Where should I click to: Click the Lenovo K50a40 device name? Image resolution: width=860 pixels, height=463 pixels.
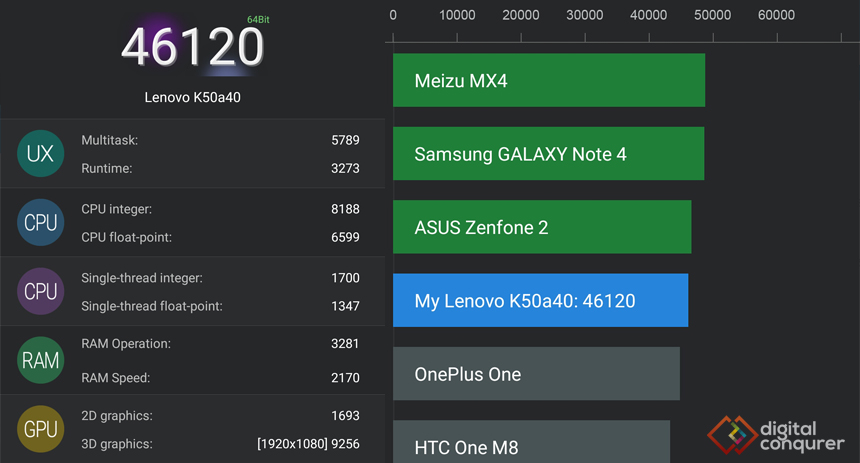193,97
